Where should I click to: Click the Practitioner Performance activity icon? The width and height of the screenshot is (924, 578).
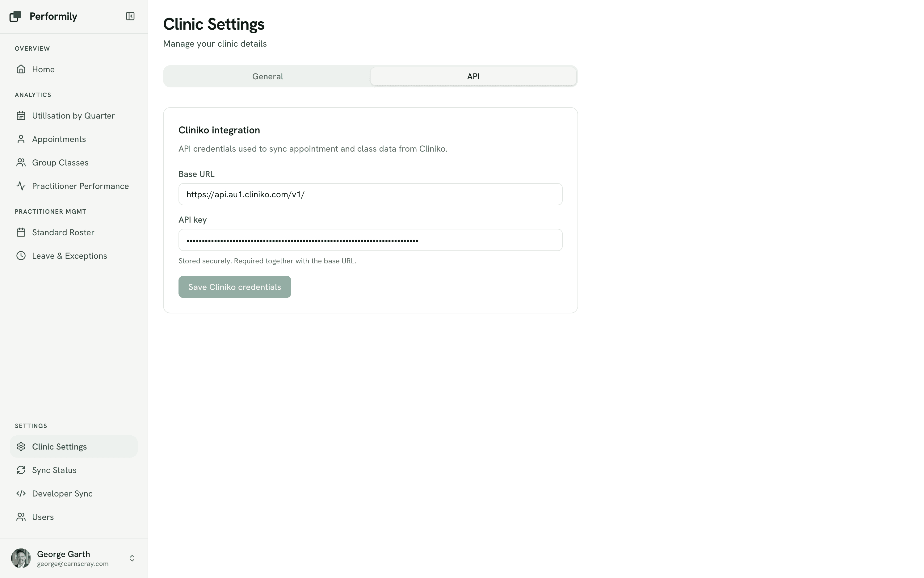click(x=21, y=186)
